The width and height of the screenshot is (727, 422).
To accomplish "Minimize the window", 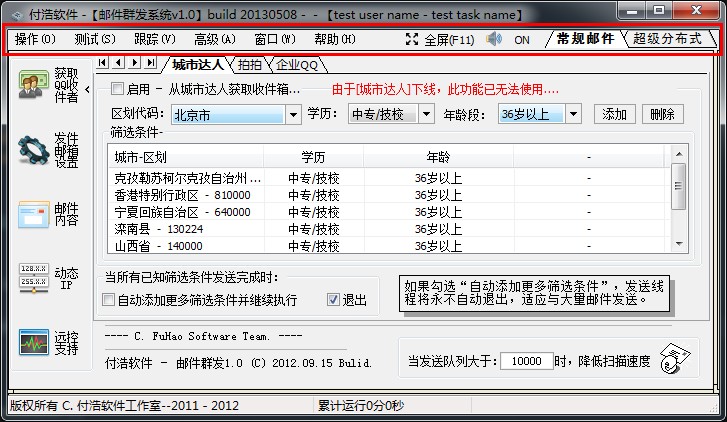I will click(631, 11).
